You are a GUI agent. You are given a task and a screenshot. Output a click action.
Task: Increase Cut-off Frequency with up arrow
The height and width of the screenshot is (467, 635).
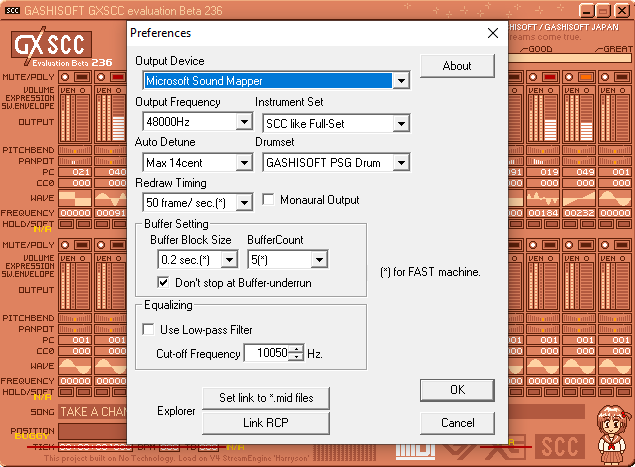coord(297,349)
